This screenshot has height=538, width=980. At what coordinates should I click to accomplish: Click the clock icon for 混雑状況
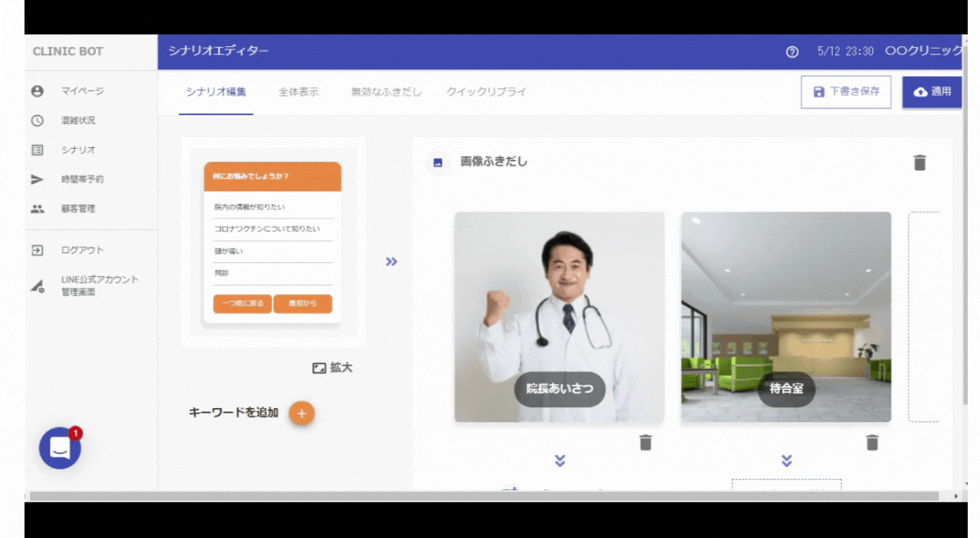[37, 121]
